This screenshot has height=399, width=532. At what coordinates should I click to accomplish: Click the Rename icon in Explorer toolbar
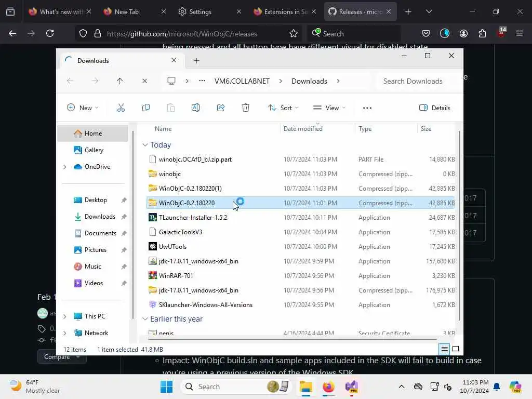[196, 108]
